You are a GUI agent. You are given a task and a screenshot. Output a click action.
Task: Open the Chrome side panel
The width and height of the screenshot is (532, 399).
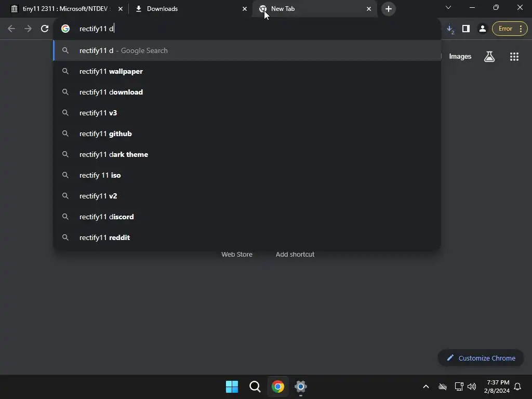pos(466,29)
